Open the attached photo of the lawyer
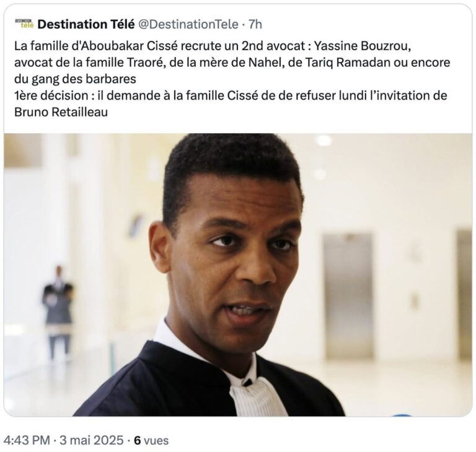476x452 pixels. (238, 275)
